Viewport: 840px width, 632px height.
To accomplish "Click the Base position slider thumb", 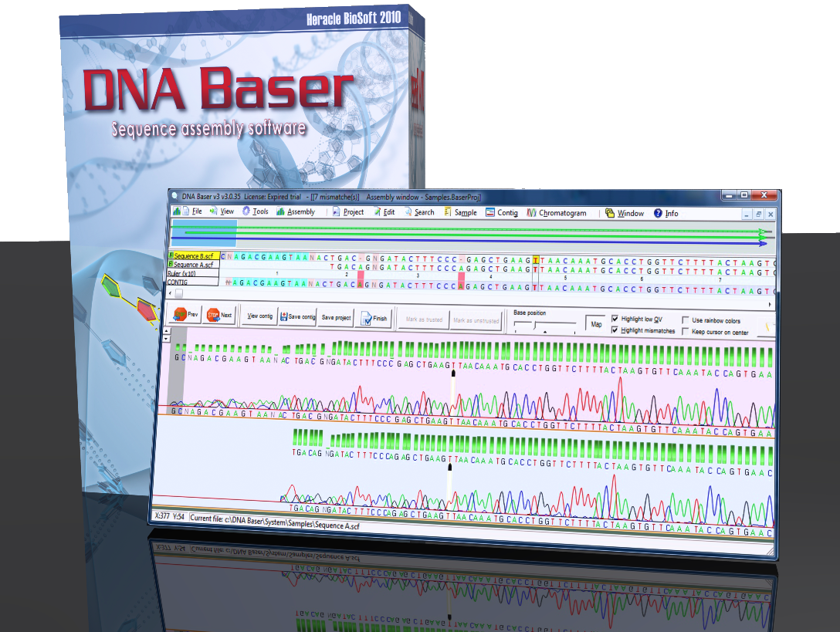I will 534,326.
